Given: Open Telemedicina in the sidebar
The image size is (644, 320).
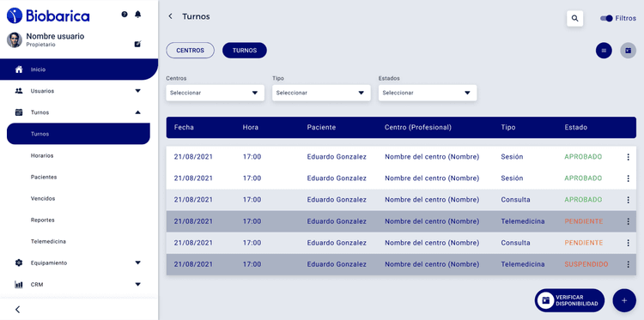Looking at the screenshot, I should click(48, 241).
